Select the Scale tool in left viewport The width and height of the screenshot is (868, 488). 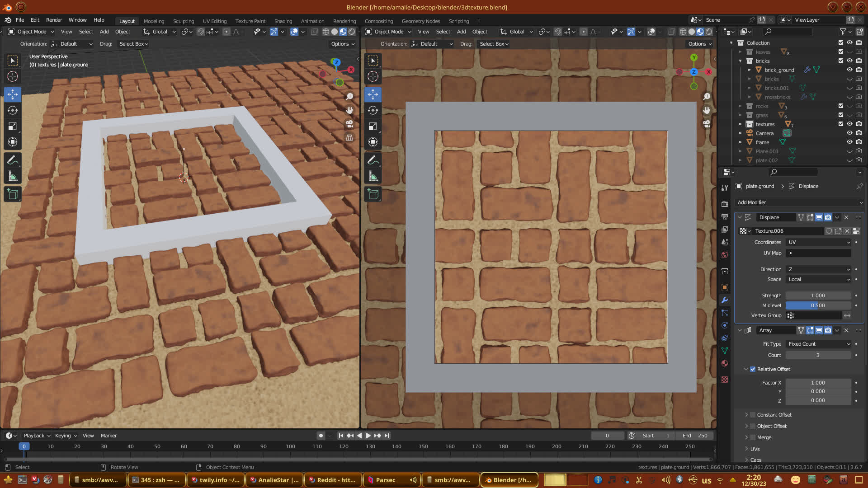[x=13, y=127]
